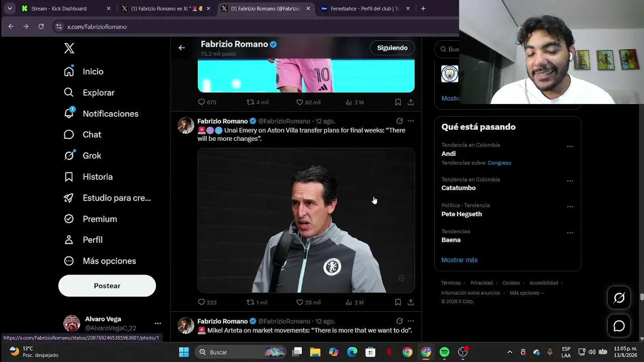The image size is (644, 362).
Task: Click the back arrow beside Fabrizio Romano header
Action: (x=182, y=48)
